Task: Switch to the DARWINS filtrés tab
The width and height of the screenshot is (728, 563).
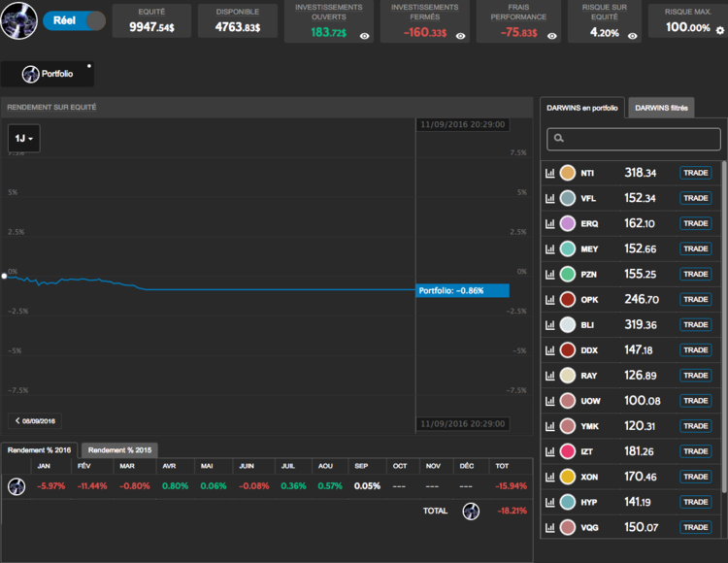Action: [x=661, y=108]
